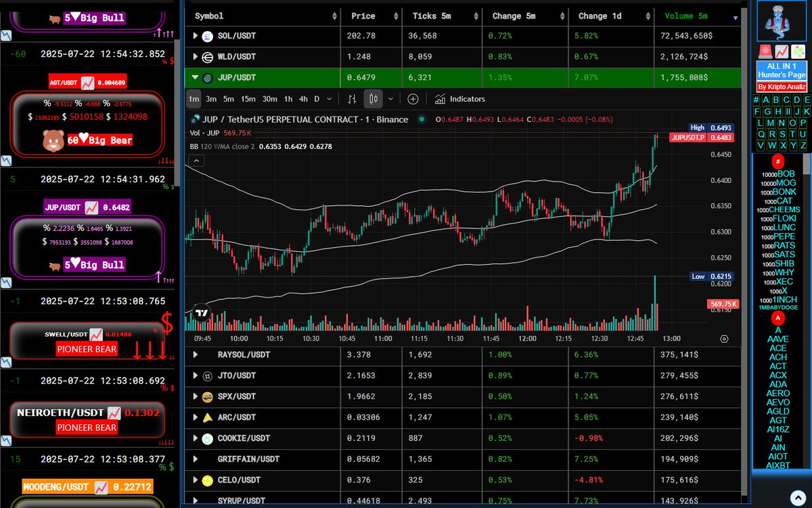Click the green market status dot
The image size is (812, 508).
(x=422, y=119)
